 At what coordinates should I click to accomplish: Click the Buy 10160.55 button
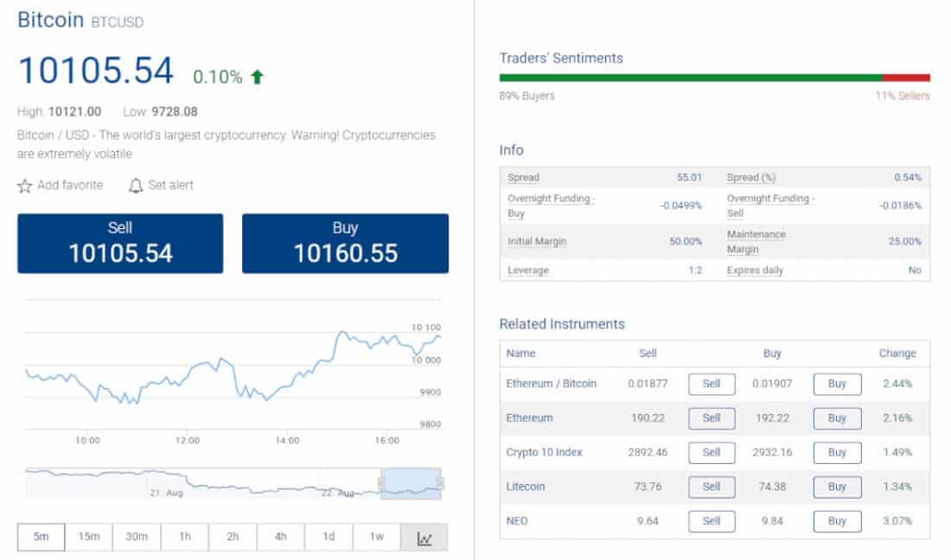coord(344,243)
